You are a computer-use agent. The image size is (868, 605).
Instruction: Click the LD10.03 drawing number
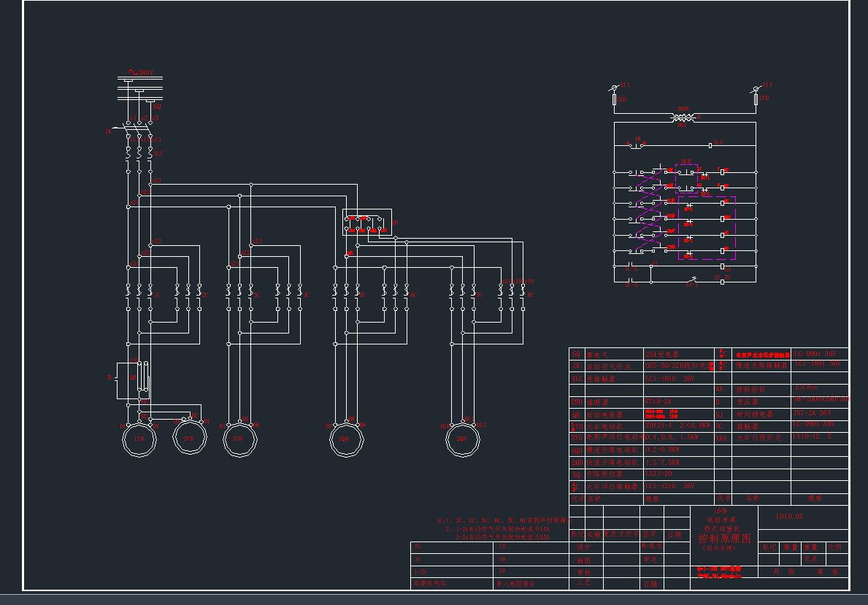(x=790, y=517)
